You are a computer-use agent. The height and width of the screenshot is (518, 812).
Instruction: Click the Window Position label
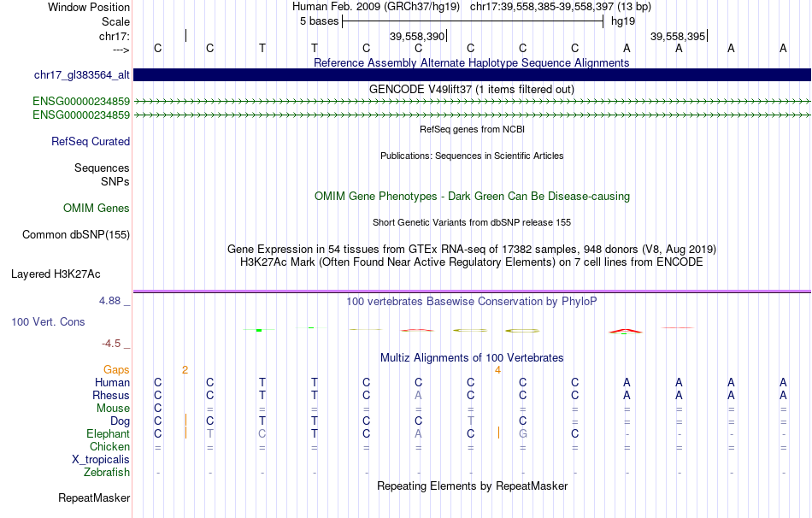tap(89, 7)
